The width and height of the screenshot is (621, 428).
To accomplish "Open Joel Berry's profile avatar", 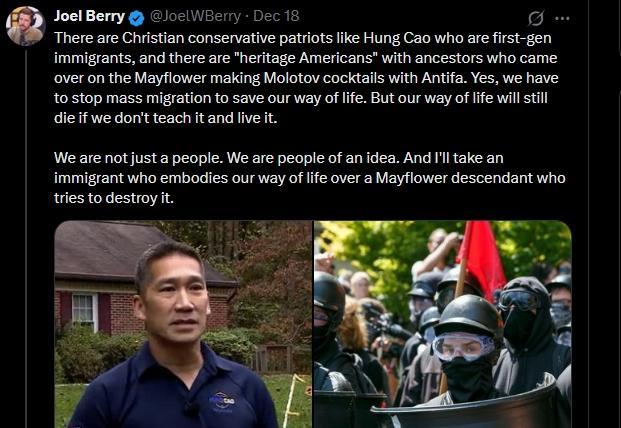I will coord(26,26).
